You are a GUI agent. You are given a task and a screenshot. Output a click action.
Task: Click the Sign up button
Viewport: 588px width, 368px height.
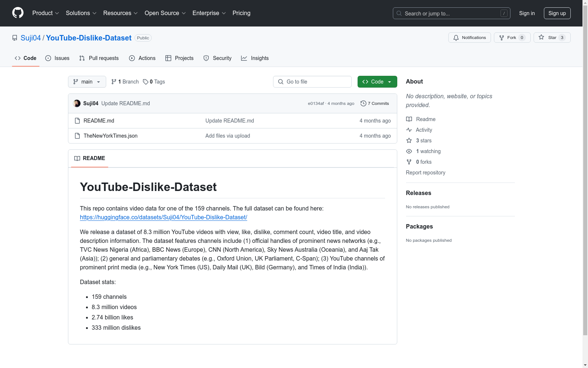coord(557,13)
